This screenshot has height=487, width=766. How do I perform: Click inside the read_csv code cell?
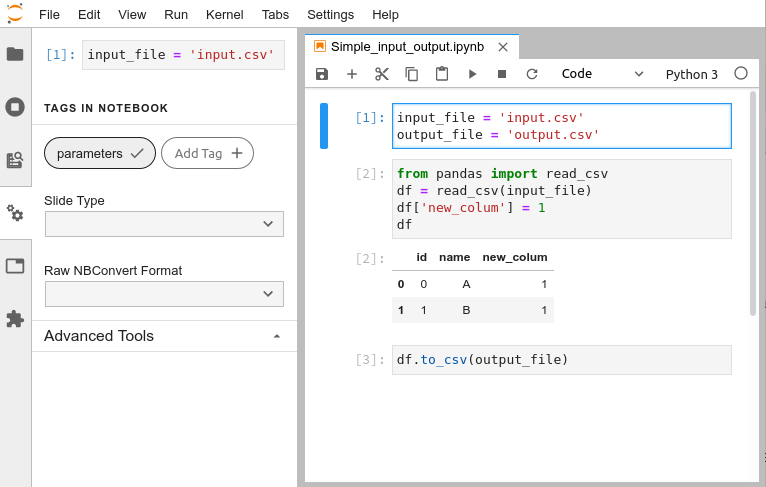tap(562, 199)
